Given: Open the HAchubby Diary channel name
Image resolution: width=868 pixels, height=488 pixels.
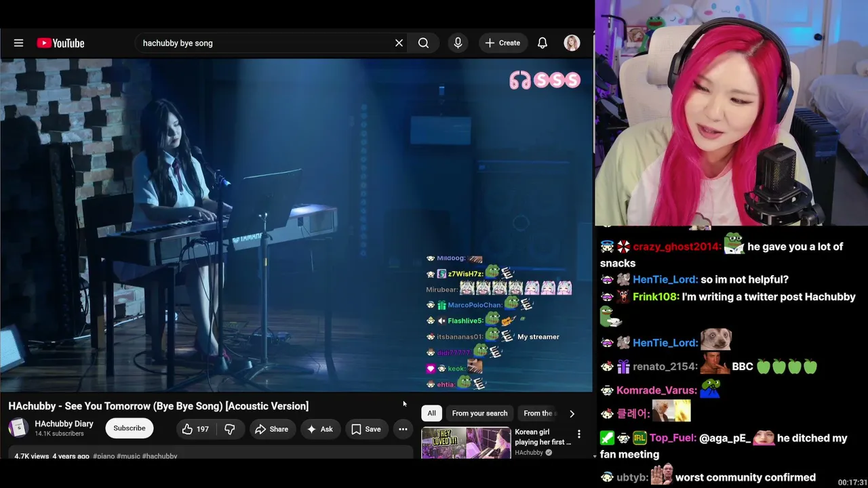Looking at the screenshot, I should click(64, 424).
